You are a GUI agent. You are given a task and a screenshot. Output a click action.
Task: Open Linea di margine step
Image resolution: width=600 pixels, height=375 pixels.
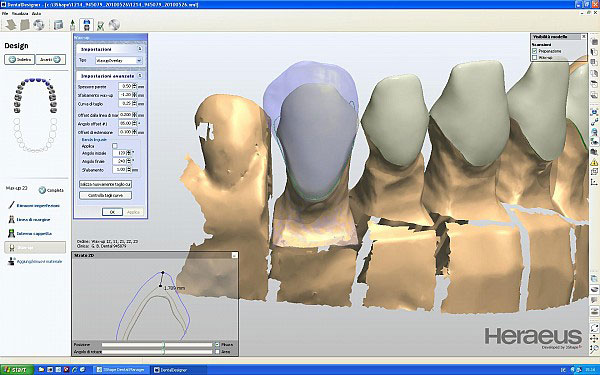29,220
